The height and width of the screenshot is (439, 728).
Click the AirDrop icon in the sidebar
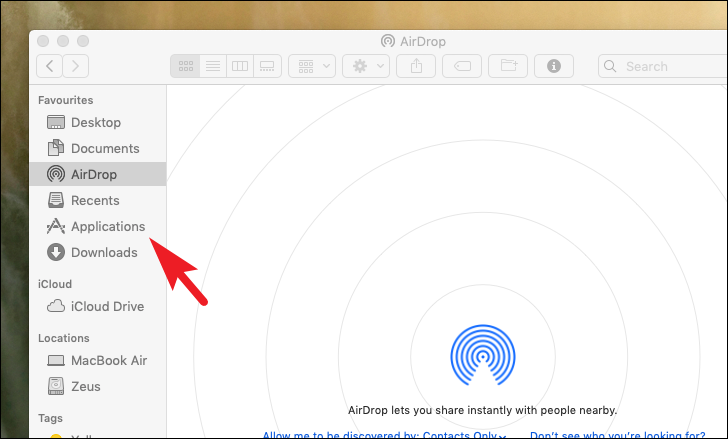click(x=56, y=174)
